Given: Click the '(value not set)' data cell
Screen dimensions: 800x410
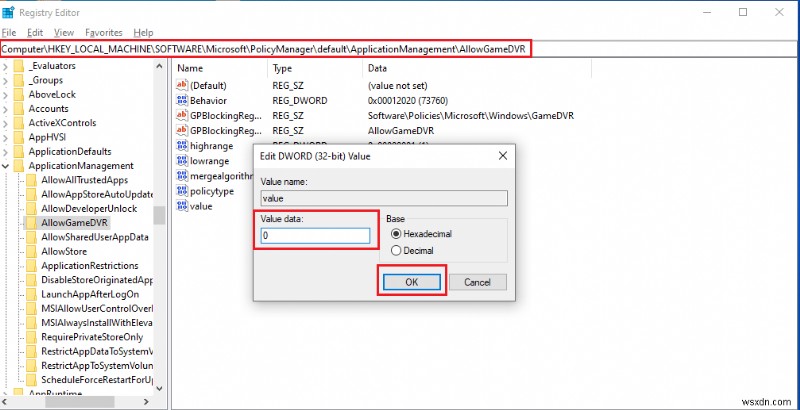Looking at the screenshot, I should click(x=397, y=86).
